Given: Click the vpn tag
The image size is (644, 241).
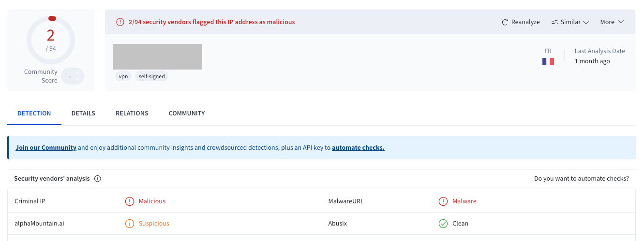Looking at the screenshot, I should pyautogui.click(x=123, y=76).
